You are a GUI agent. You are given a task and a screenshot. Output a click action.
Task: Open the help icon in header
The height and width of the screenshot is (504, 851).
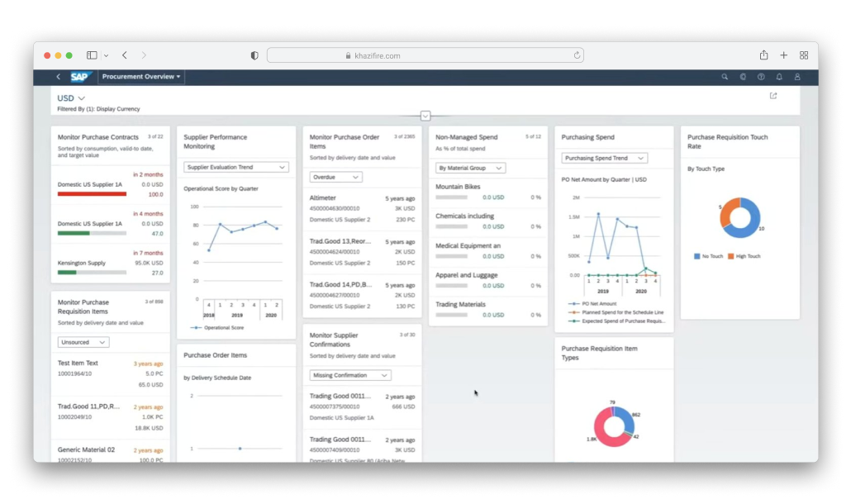tap(761, 77)
